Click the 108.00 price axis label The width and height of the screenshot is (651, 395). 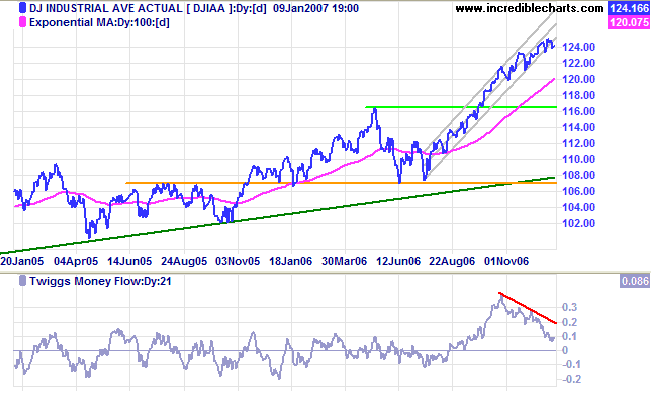578,175
